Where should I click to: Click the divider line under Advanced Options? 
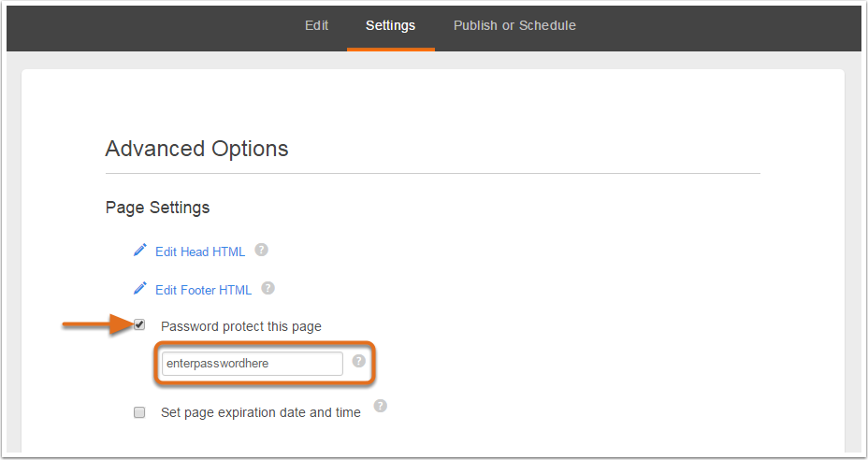pos(432,173)
